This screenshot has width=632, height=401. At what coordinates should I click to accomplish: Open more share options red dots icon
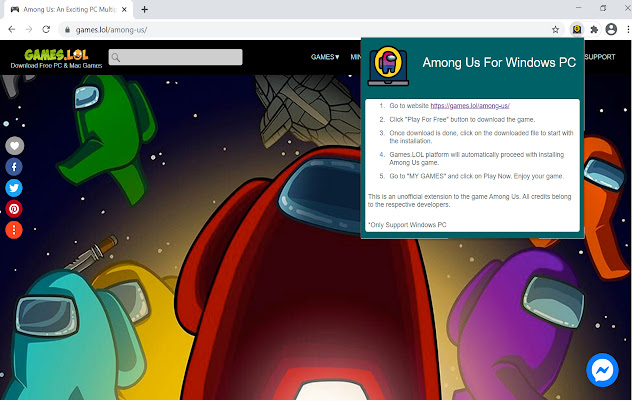point(14,230)
